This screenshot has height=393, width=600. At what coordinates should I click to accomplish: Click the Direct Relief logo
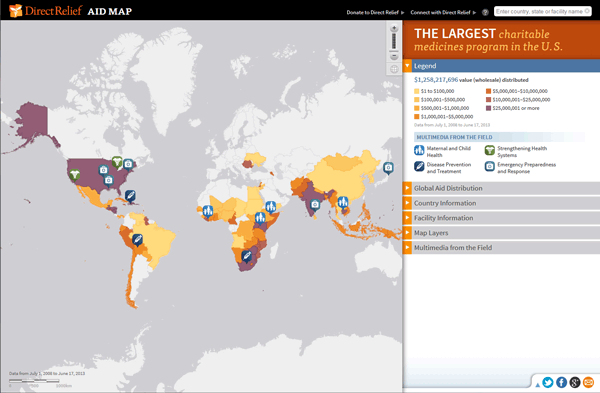(45, 11)
